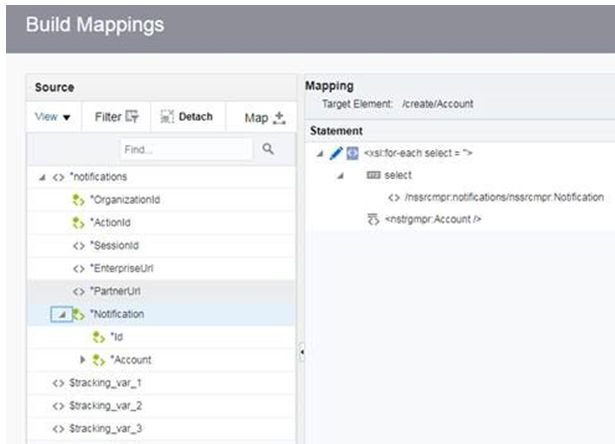Screen dimensions: 615x444
Task: Click the green mapped icon beside OrganizationId
Action: 78,200
